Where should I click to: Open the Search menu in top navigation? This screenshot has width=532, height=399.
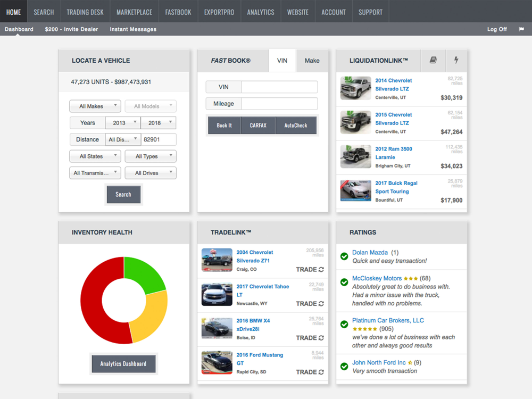pyautogui.click(x=44, y=12)
